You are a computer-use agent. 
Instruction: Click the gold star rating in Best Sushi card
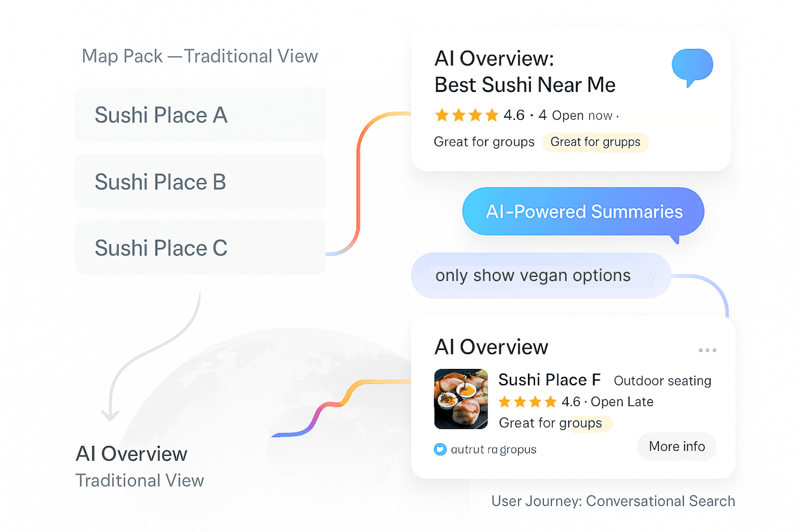[466, 115]
